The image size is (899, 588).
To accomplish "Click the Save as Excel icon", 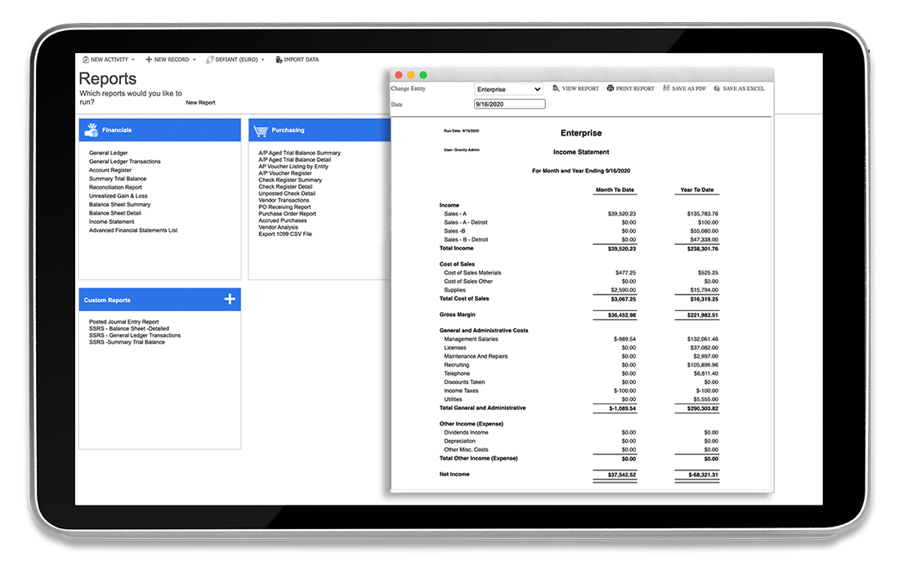I will point(717,88).
